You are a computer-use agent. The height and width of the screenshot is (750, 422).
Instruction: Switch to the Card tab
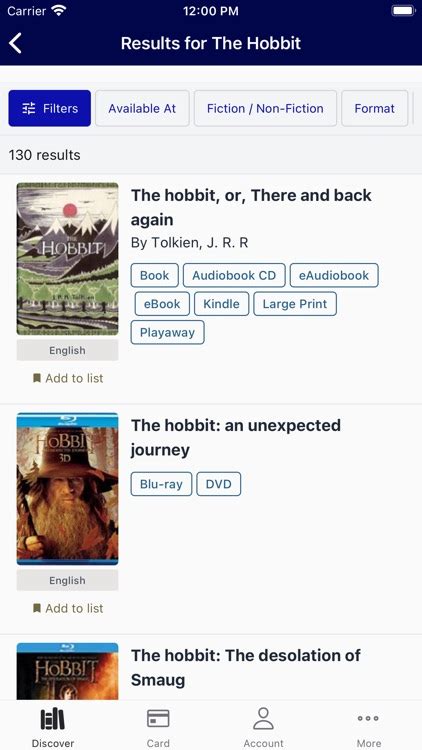[x=158, y=727]
